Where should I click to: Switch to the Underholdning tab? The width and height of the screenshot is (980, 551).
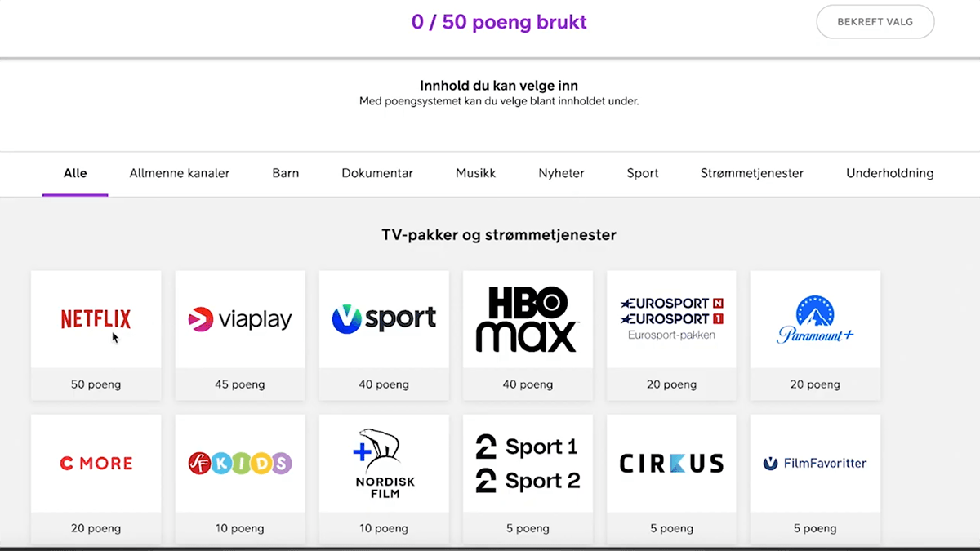pos(889,173)
